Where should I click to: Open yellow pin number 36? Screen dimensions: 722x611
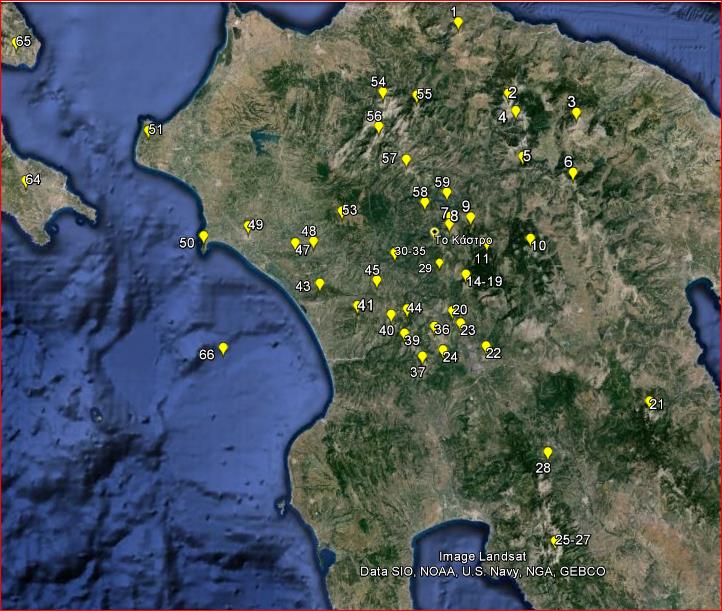coord(433,327)
